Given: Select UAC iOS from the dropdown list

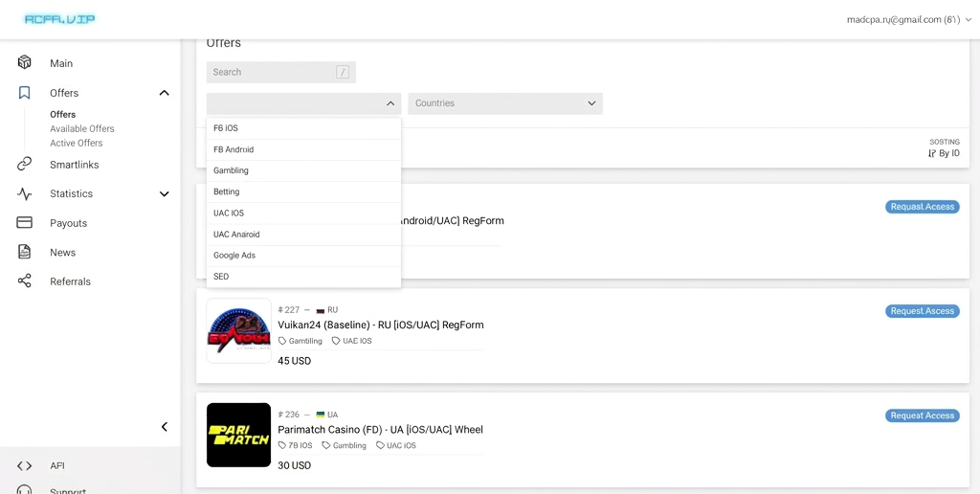Looking at the screenshot, I should 303,213.
